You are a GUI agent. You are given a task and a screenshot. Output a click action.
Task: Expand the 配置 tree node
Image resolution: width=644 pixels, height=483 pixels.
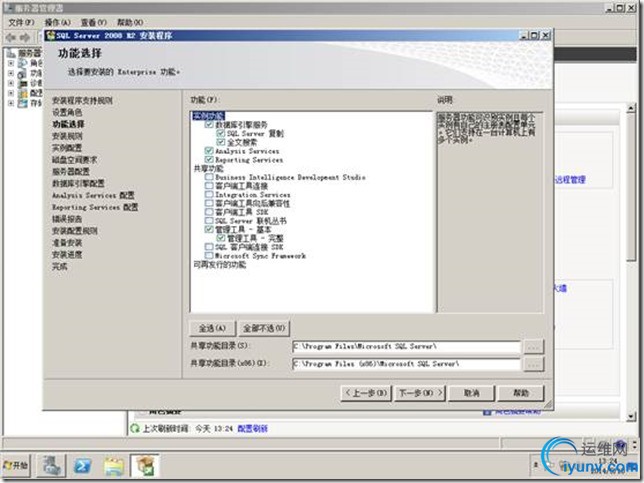pos(11,93)
